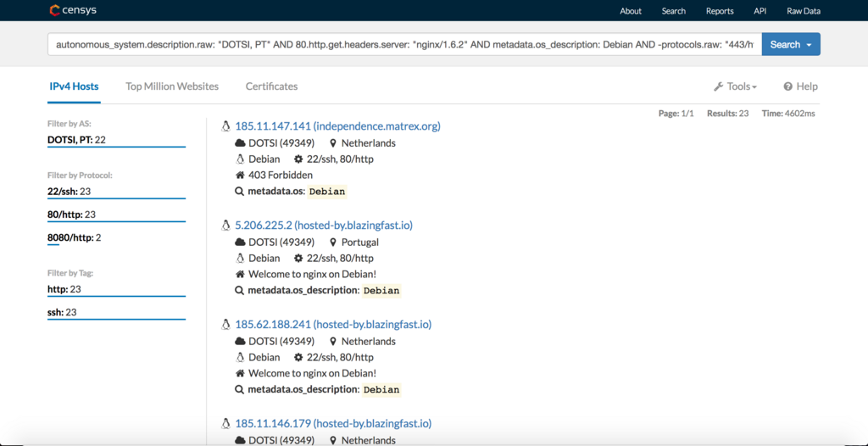Click the magnifier icon in the 5.206.225.2 entry
The height and width of the screenshot is (446, 868).
[x=240, y=291]
